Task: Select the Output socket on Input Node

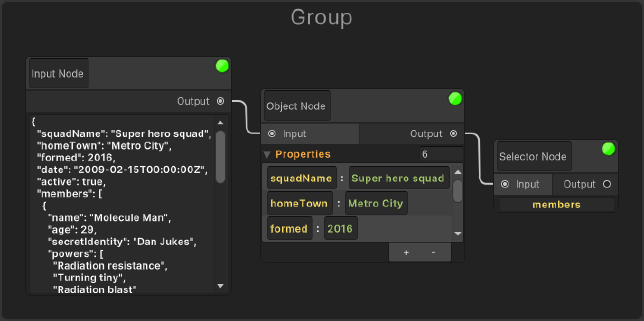Action: coord(220,101)
